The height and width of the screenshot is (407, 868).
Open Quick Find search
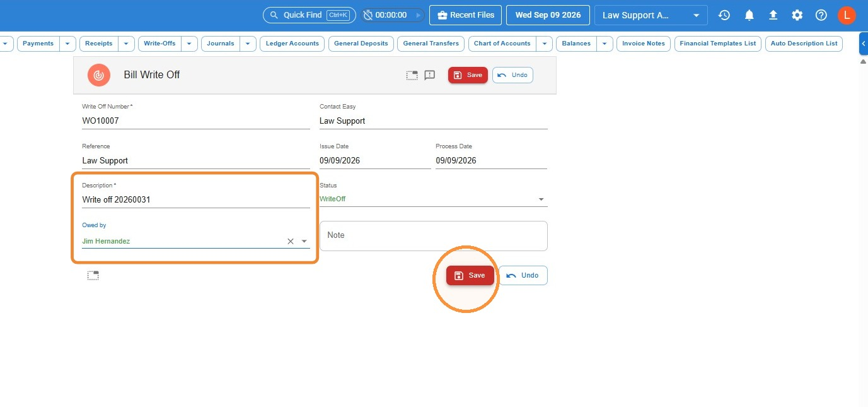pos(309,15)
